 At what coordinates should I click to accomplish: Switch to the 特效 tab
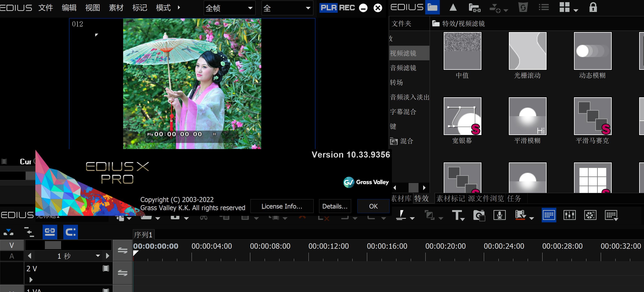pos(422,198)
